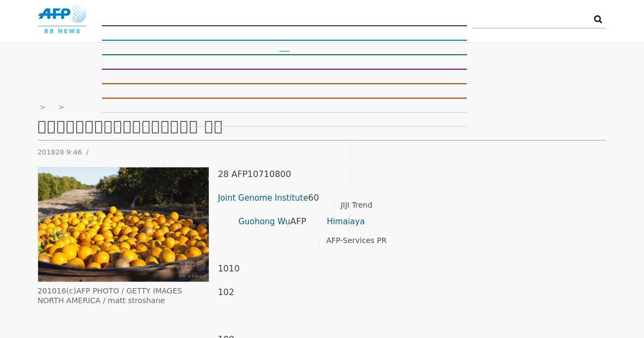This screenshot has height=338, width=644.
Task: Click the text line reading 1010
Action: click(229, 269)
